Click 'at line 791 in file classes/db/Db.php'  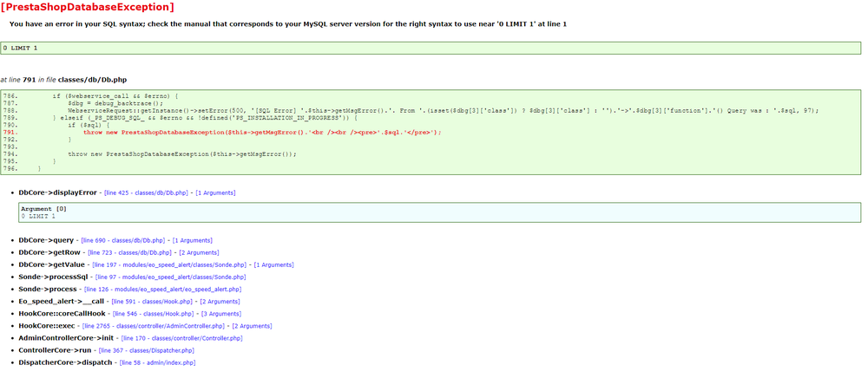63,80
